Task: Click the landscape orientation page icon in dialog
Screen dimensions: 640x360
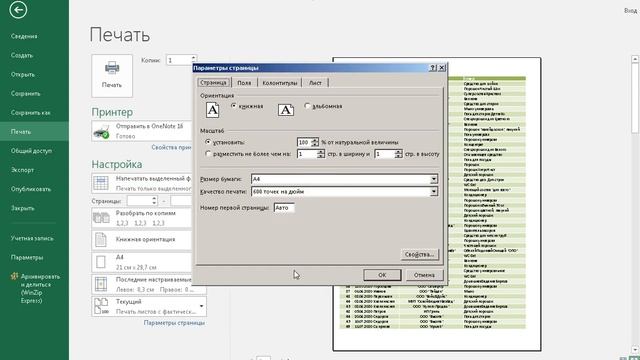Action: 286,109
